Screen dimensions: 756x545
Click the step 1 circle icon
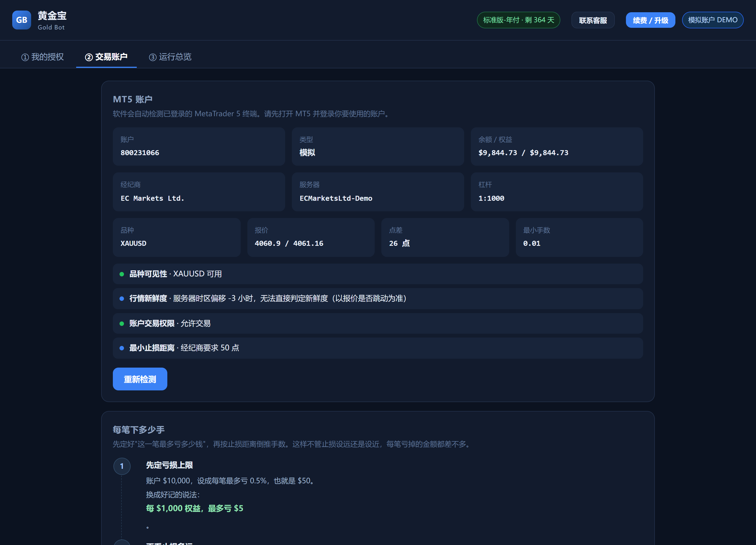[x=122, y=466]
